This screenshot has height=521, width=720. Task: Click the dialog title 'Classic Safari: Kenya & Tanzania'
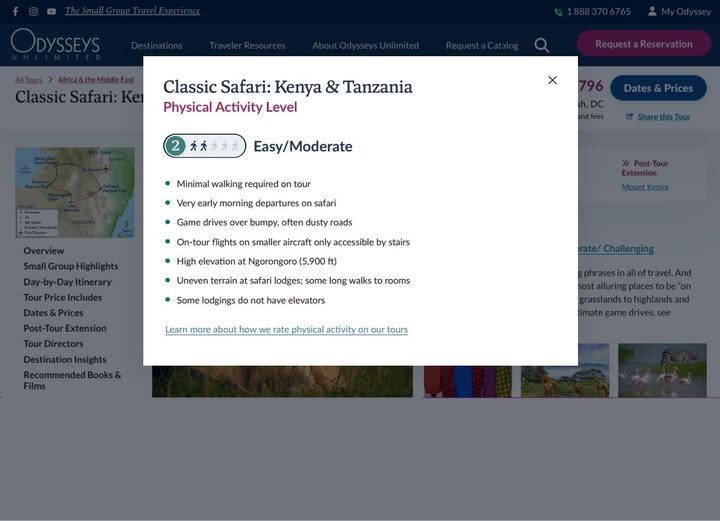pyautogui.click(x=288, y=87)
